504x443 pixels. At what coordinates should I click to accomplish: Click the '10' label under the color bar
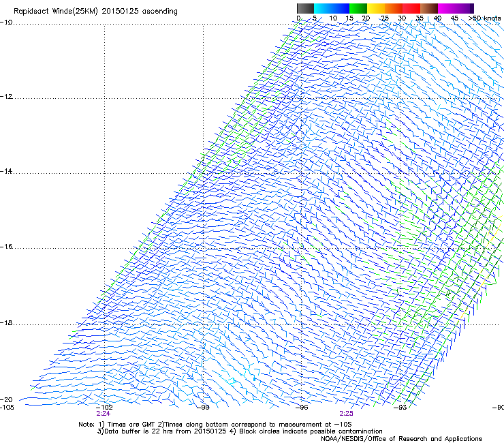[x=333, y=18]
